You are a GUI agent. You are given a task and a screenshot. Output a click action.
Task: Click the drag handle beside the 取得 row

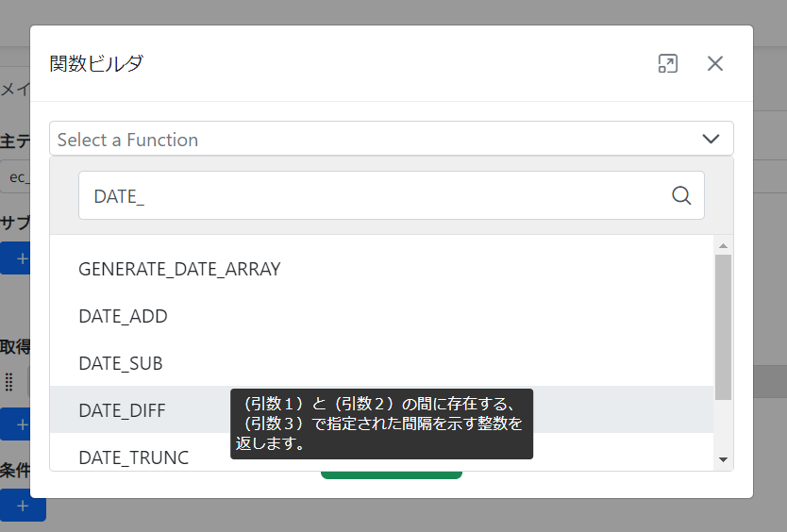click(x=9, y=381)
